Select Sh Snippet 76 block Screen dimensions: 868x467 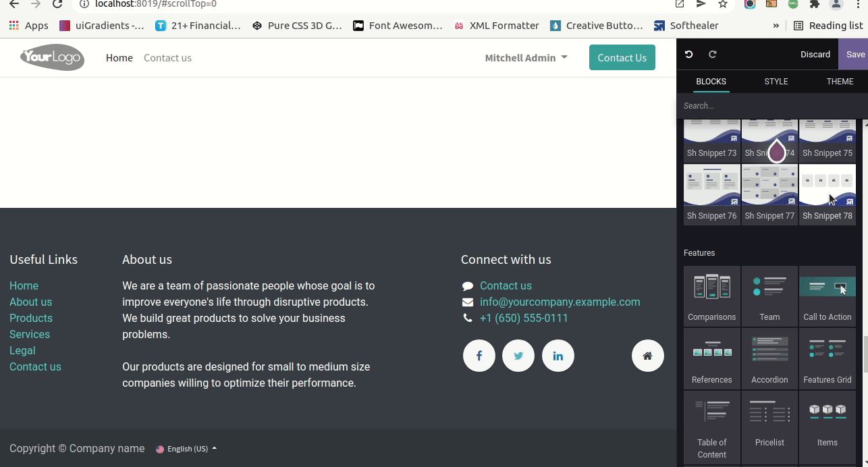coord(712,194)
